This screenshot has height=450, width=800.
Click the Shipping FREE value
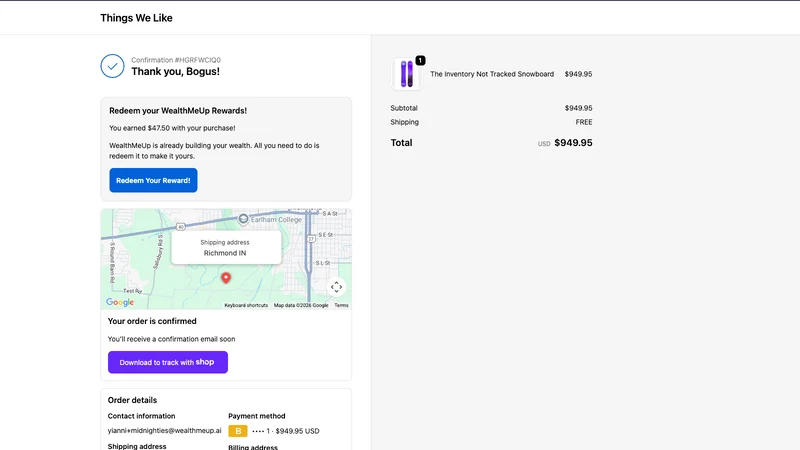point(584,122)
